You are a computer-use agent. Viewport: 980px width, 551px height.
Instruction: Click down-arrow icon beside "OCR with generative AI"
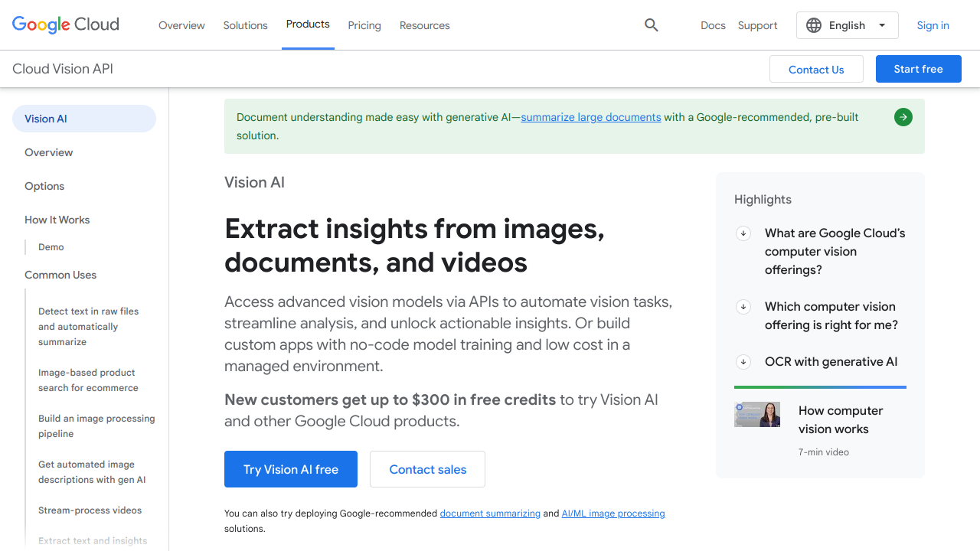point(743,362)
